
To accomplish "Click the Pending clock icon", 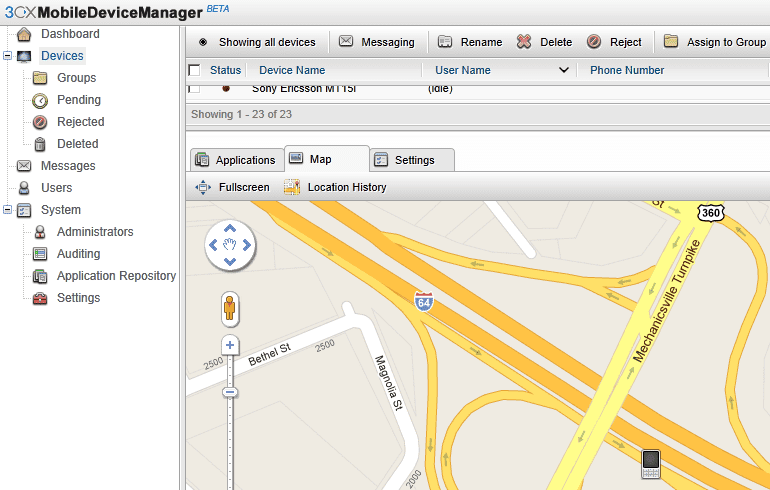I will pyautogui.click(x=40, y=100).
